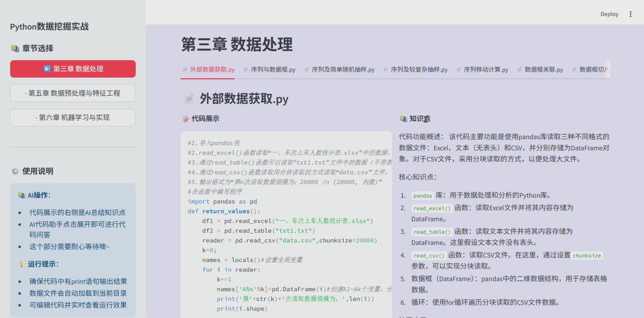Screen dimensions: 644x318
Task: Open the 序列及简单随机抽样.py tab
Action: click(343, 70)
